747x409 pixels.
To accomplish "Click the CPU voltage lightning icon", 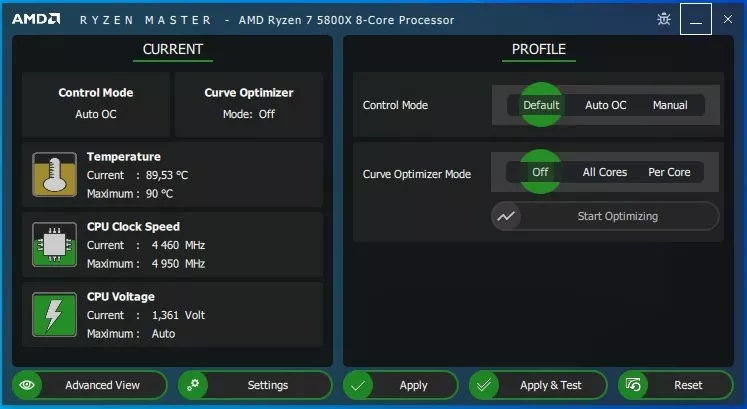I will click(x=54, y=314).
